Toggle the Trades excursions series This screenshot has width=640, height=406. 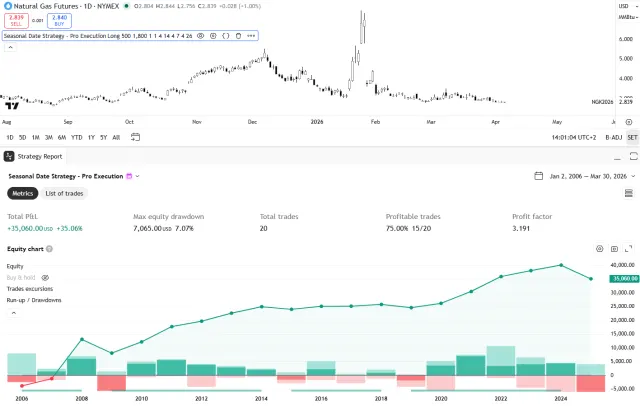click(x=30, y=289)
